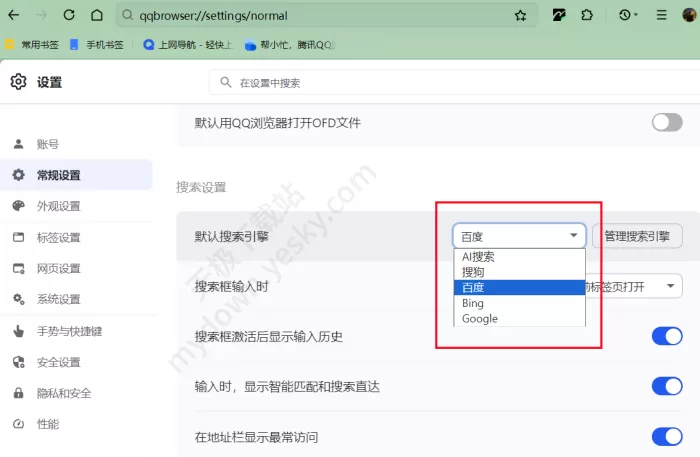Image resolution: width=700 pixels, height=457 pixels.
Task: Toggle 在地址栏显示最常访问 switch
Action: pyautogui.click(x=667, y=436)
